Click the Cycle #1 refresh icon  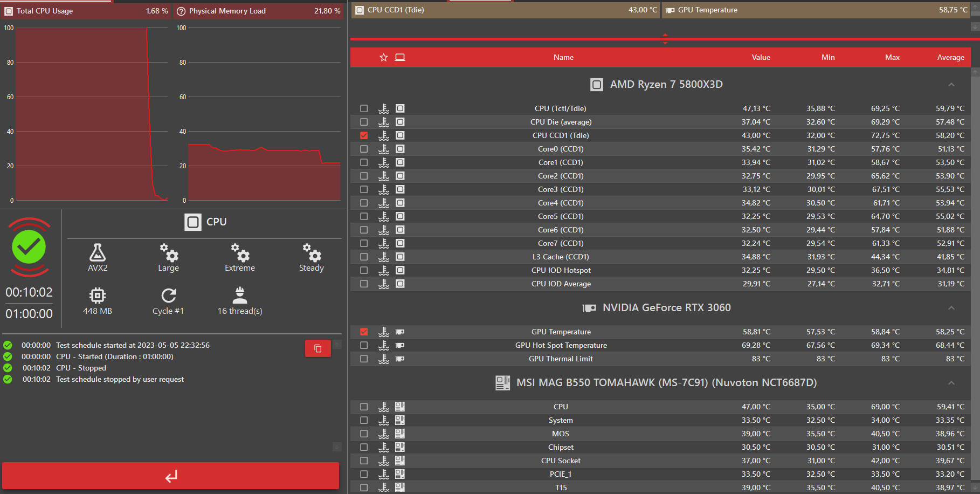[169, 295]
